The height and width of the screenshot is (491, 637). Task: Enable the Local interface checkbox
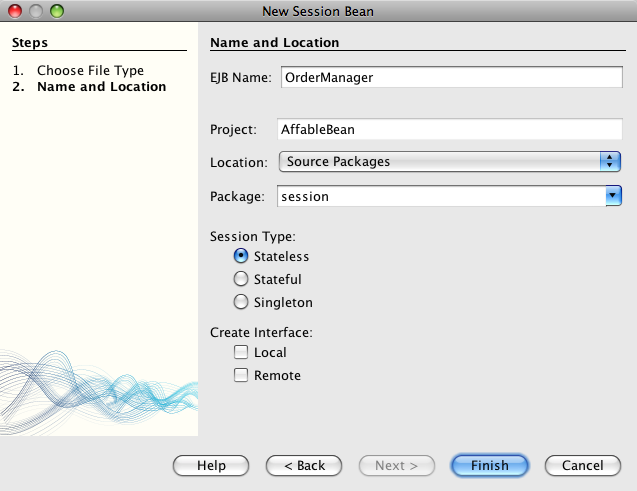point(241,352)
